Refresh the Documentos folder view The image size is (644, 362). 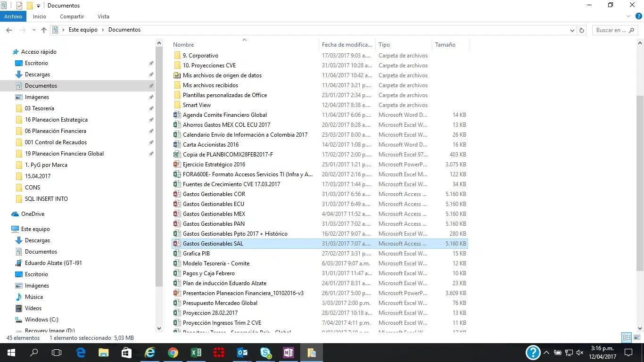[x=582, y=30]
